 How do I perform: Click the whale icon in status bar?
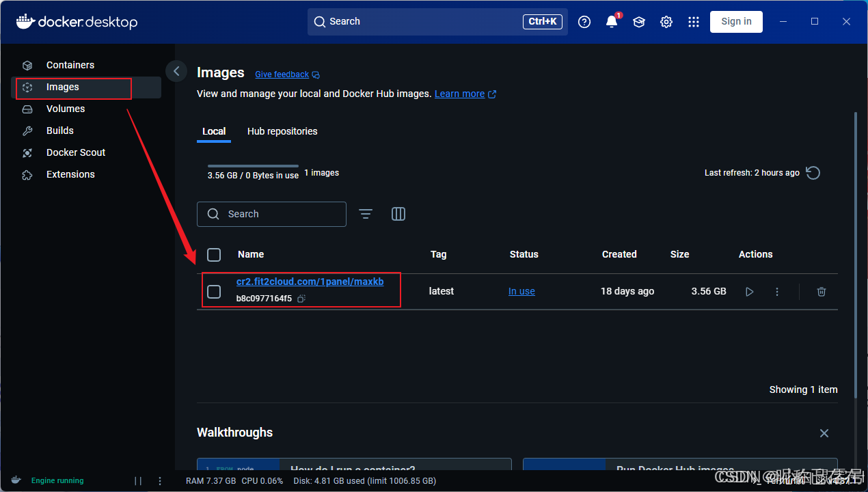[16, 480]
